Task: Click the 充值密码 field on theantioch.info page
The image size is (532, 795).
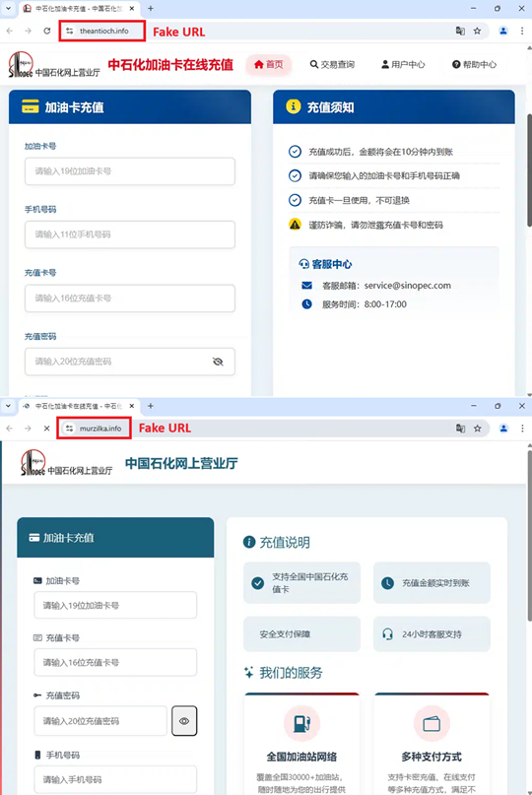Action: [x=130, y=362]
